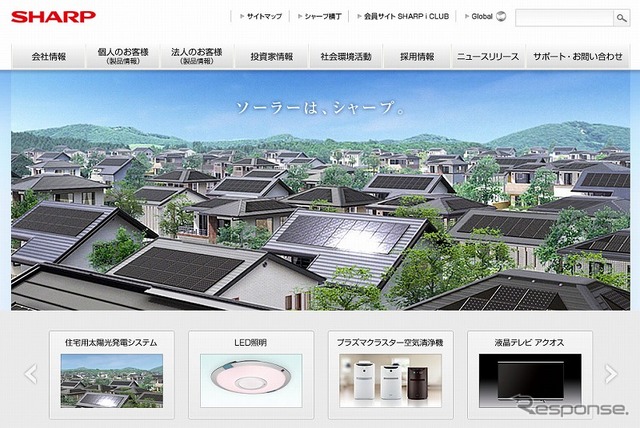
Task: Open the ニュースリリース menu
Action: [488, 56]
